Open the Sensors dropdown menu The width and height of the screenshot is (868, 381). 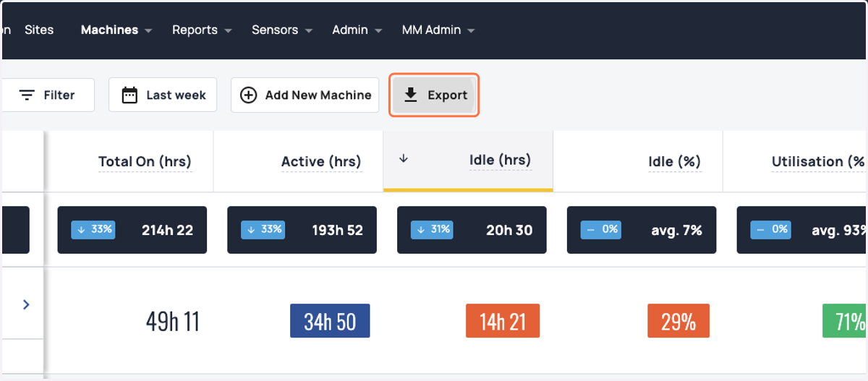pos(282,30)
